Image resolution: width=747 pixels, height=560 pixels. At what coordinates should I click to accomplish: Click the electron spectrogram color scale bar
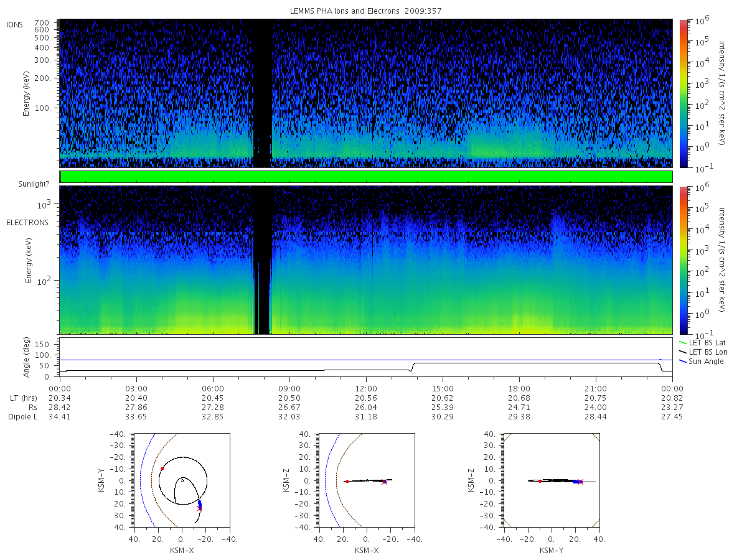[684, 259]
